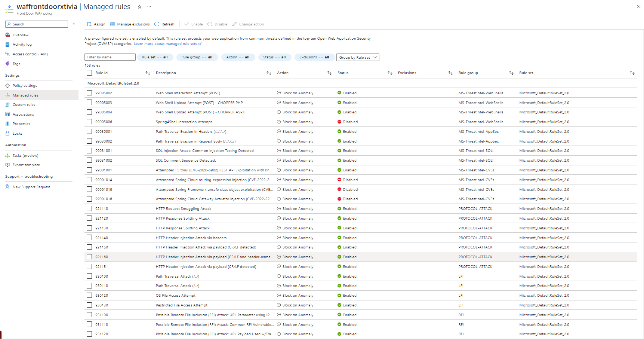Viewport: 644px width, 339px height.
Task: Open Export template
Action: point(26,165)
